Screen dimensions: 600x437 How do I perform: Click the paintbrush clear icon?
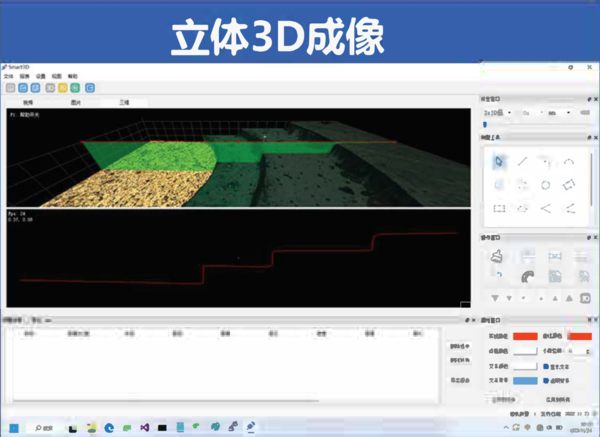[x=497, y=256]
